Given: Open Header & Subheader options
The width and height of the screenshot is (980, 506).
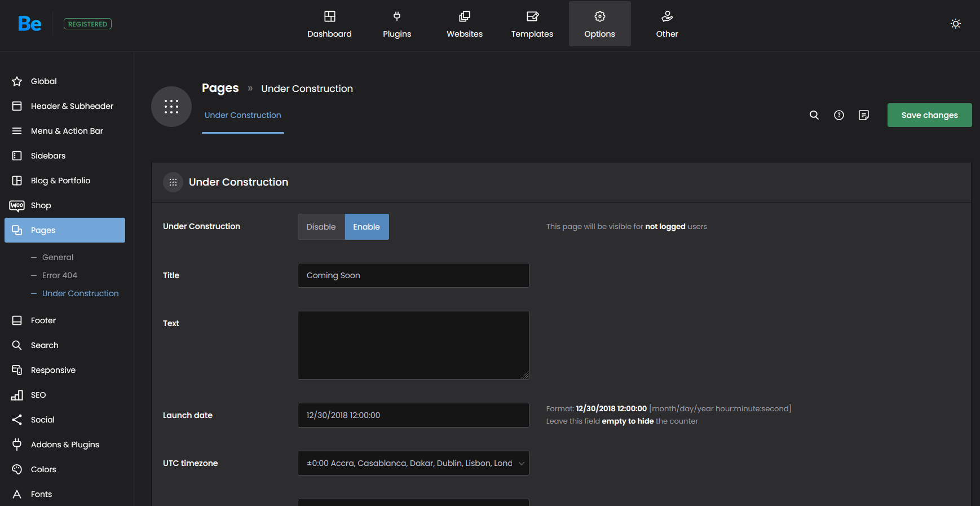Looking at the screenshot, I should pyautogui.click(x=65, y=106).
